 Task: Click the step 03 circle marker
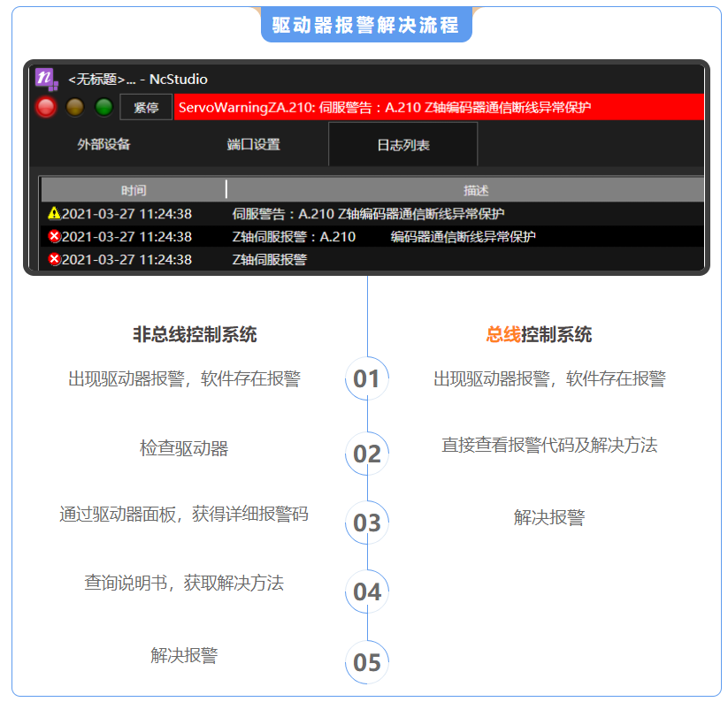point(366,523)
